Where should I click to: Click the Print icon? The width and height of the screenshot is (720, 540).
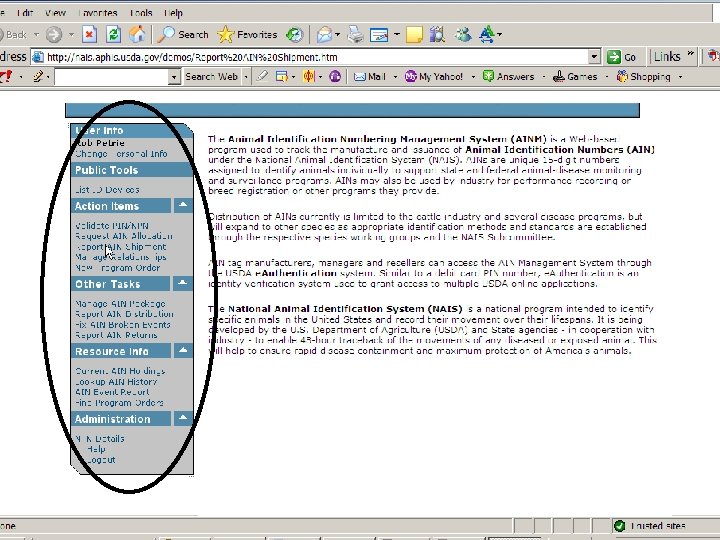pyautogui.click(x=355, y=34)
